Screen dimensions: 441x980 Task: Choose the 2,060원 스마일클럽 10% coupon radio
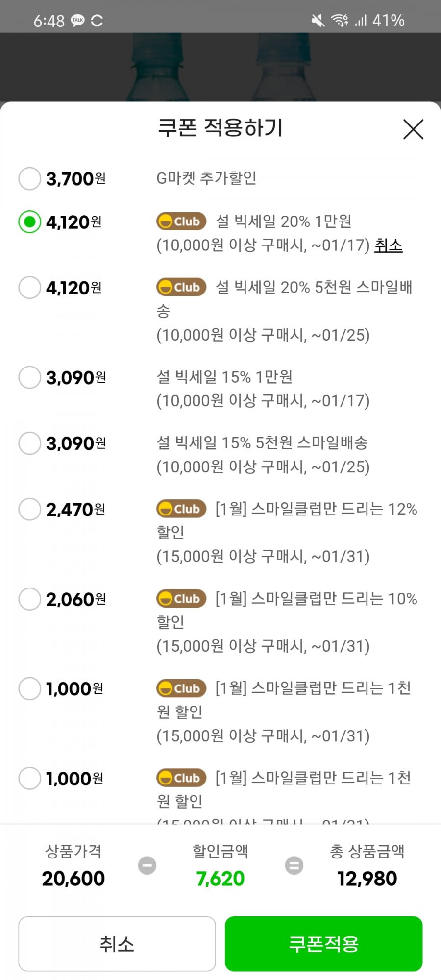tap(29, 599)
